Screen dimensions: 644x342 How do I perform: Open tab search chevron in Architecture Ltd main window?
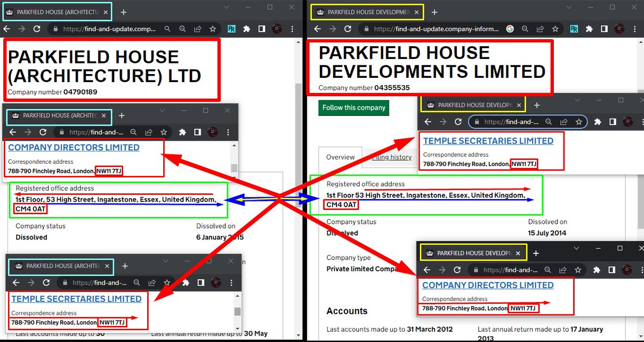[x=226, y=8]
